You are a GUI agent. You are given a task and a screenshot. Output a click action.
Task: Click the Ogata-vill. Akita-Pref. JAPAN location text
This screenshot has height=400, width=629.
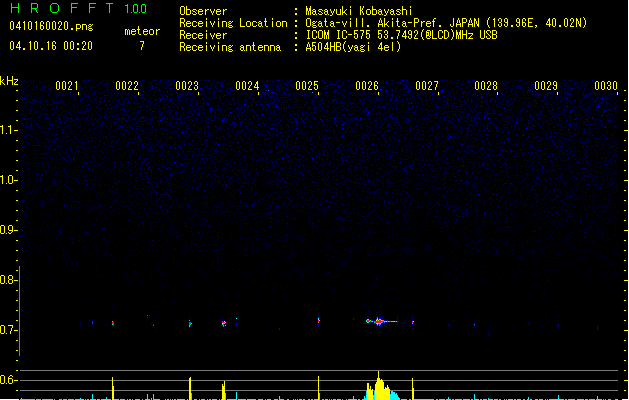pos(446,23)
